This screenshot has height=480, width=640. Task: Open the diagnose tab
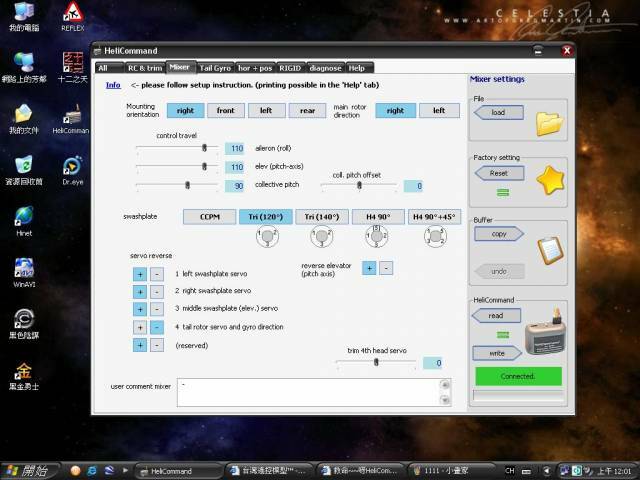(324, 68)
